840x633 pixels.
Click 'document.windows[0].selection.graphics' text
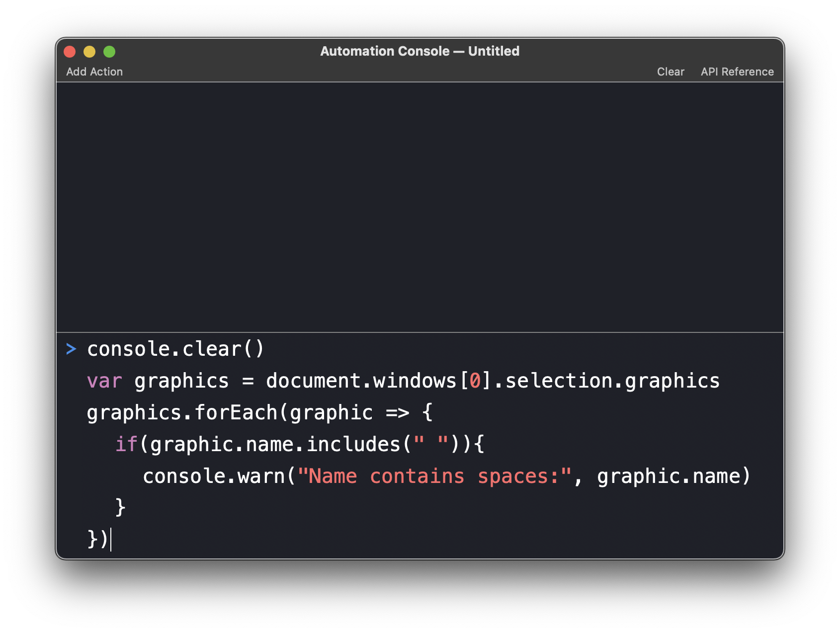[x=493, y=381]
